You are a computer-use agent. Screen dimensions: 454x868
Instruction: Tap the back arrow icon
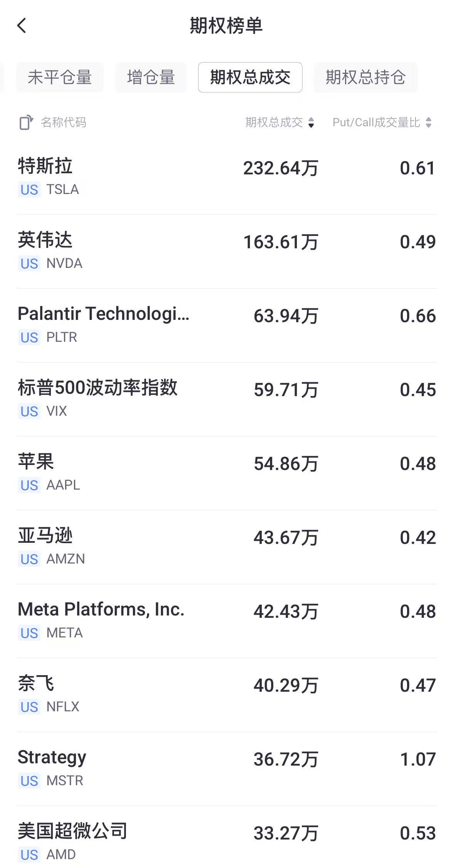coord(22,26)
